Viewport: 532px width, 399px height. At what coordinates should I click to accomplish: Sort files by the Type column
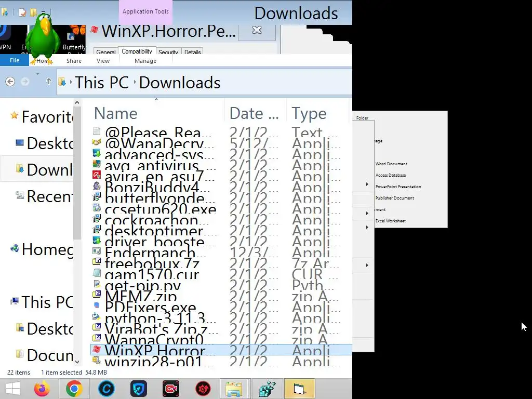tap(309, 113)
